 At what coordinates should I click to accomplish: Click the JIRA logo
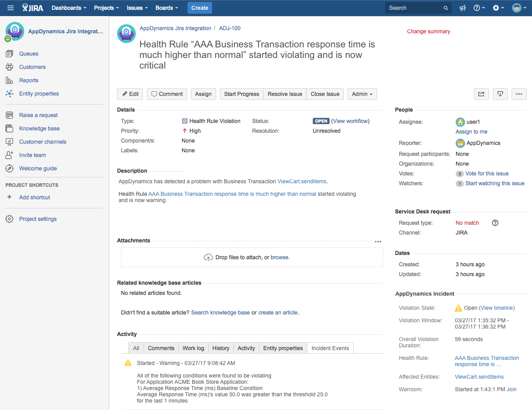[x=33, y=7]
